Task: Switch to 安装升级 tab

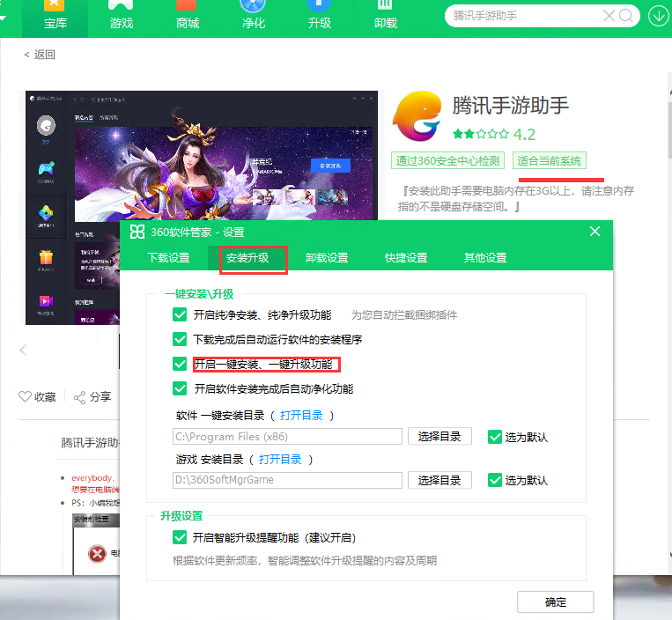Action: tap(247, 257)
